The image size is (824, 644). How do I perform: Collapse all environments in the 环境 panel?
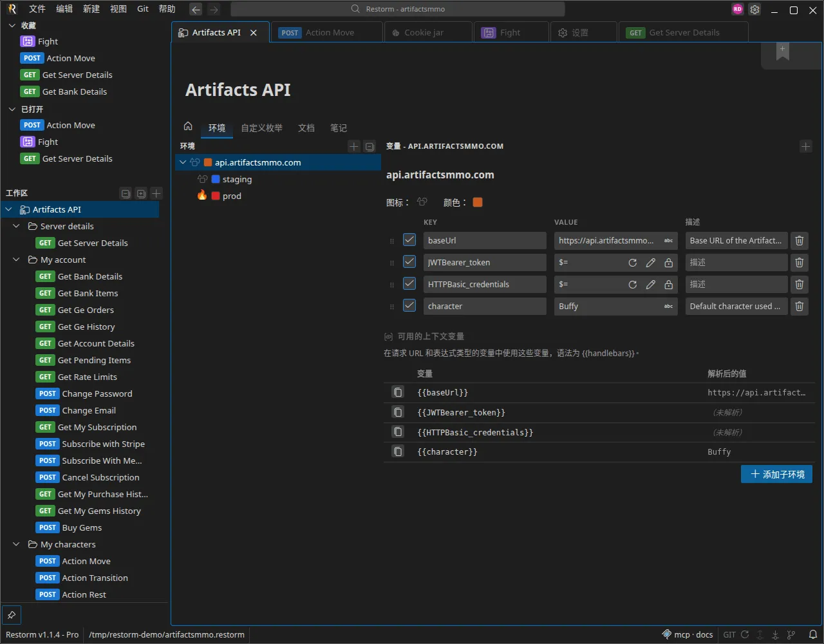click(370, 147)
